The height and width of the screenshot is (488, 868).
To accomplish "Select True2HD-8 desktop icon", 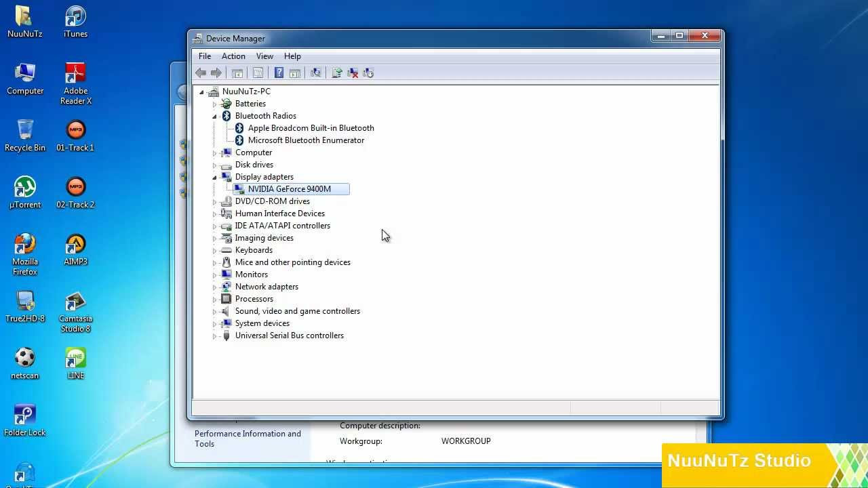I will click(25, 307).
